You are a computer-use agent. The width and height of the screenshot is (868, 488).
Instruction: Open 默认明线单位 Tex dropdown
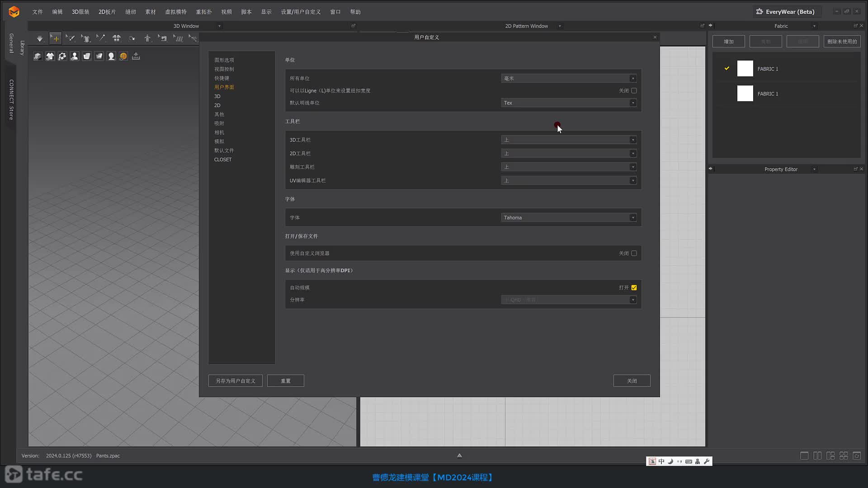(x=569, y=103)
